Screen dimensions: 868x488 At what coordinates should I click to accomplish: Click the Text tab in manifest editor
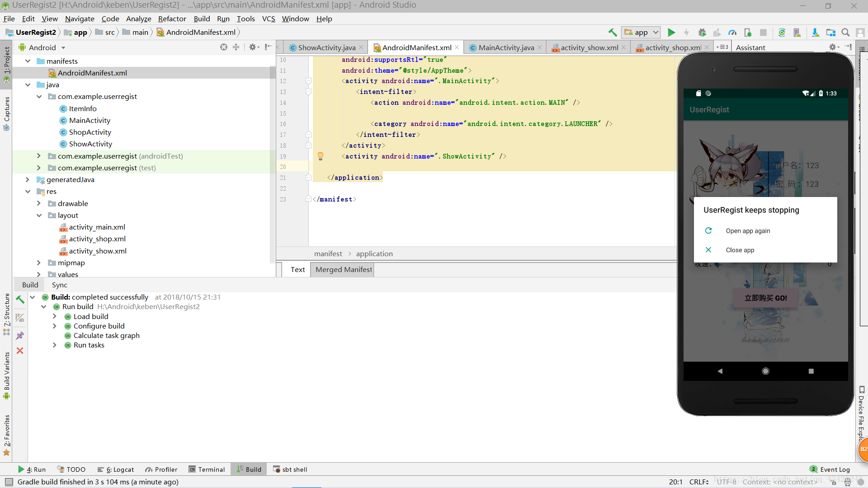(297, 269)
